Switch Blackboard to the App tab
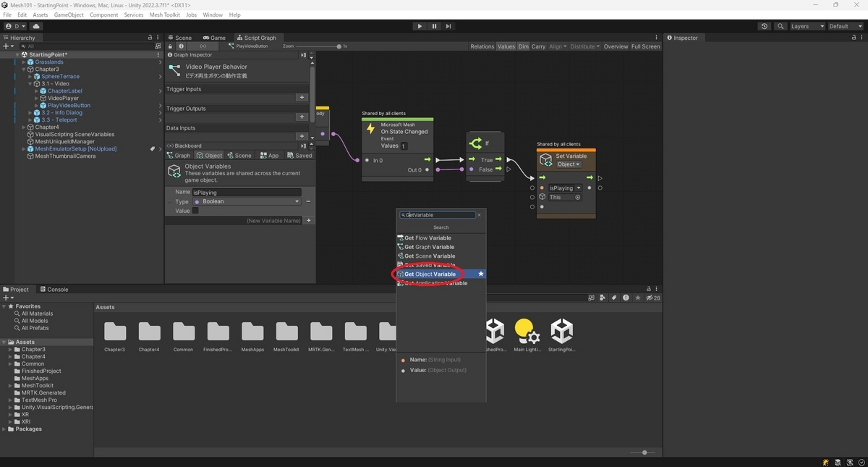 (269, 156)
